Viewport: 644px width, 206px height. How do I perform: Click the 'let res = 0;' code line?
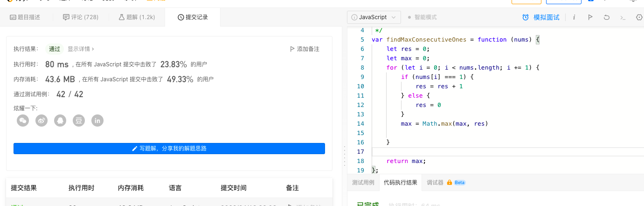(x=408, y=49)
